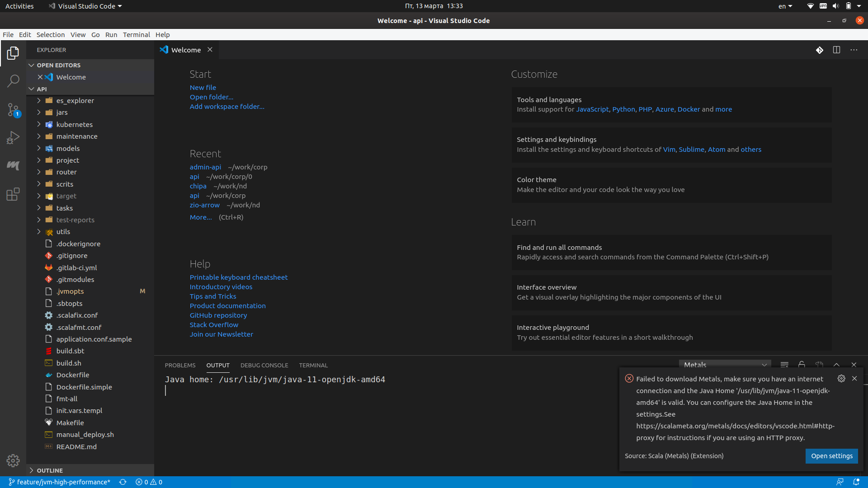The height and width of the screenshot is (488, 868).
Task: Split the editor using the title bar icon
Action: tap(837, 50)
